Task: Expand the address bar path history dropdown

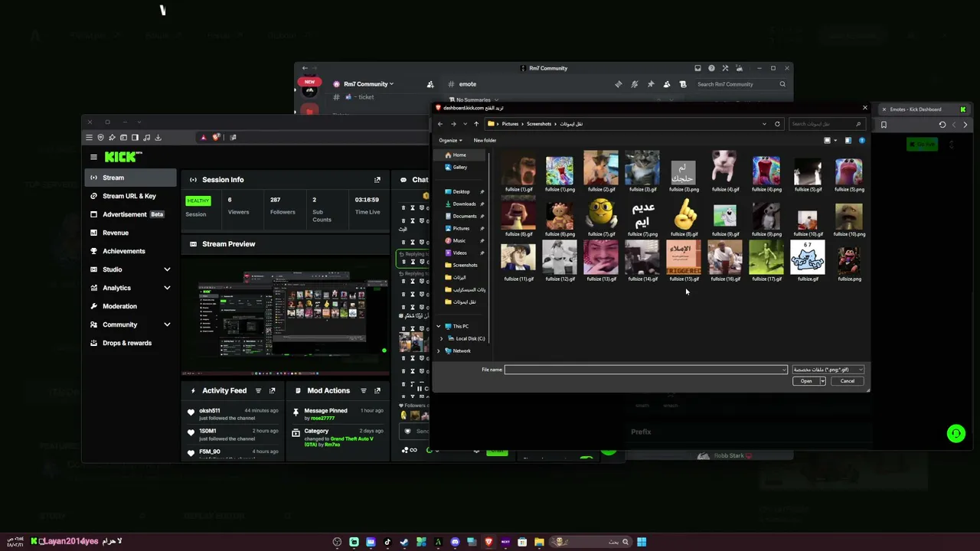Action: [764, 124]
